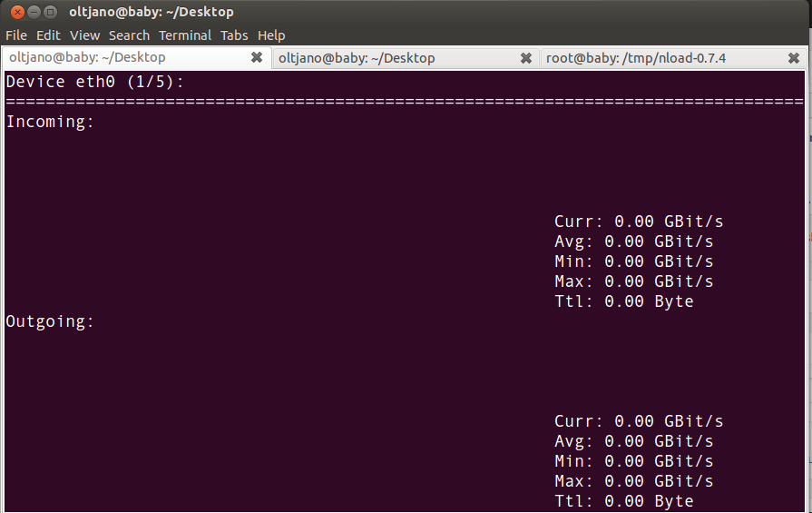Open the Tabs menu
812x513 pixels.
[234, 35]
